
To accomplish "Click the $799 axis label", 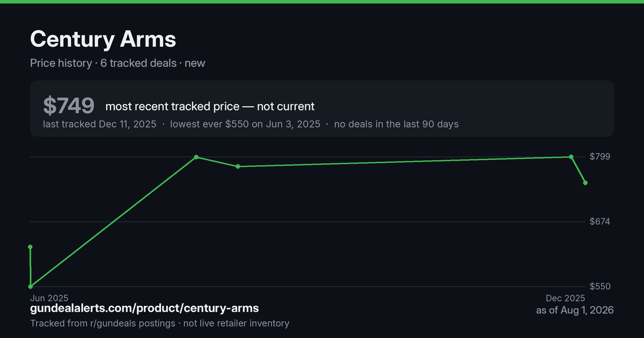I will pos(600,157).
